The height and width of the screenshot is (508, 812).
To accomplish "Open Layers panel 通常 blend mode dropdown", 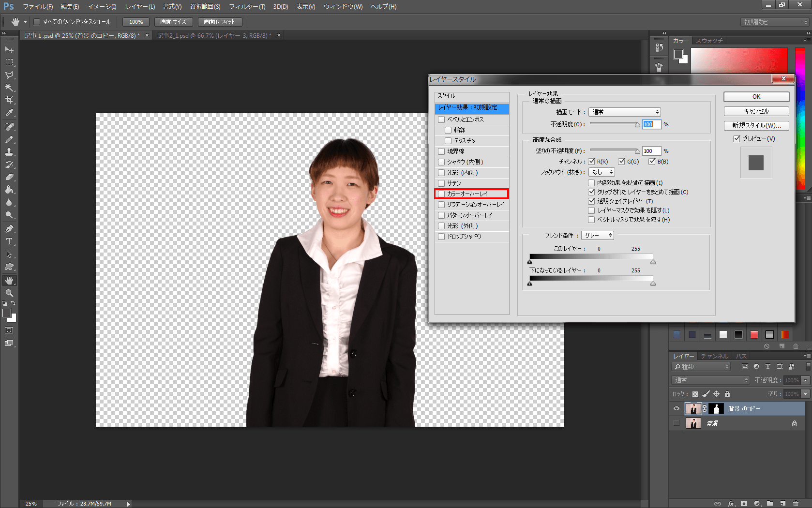I will [710, 380].
